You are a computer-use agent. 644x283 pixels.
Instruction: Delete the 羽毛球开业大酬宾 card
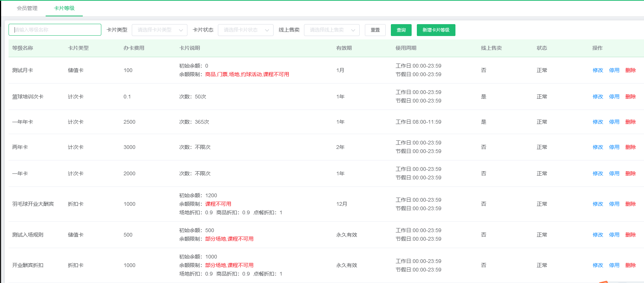(x=630, y=204)
